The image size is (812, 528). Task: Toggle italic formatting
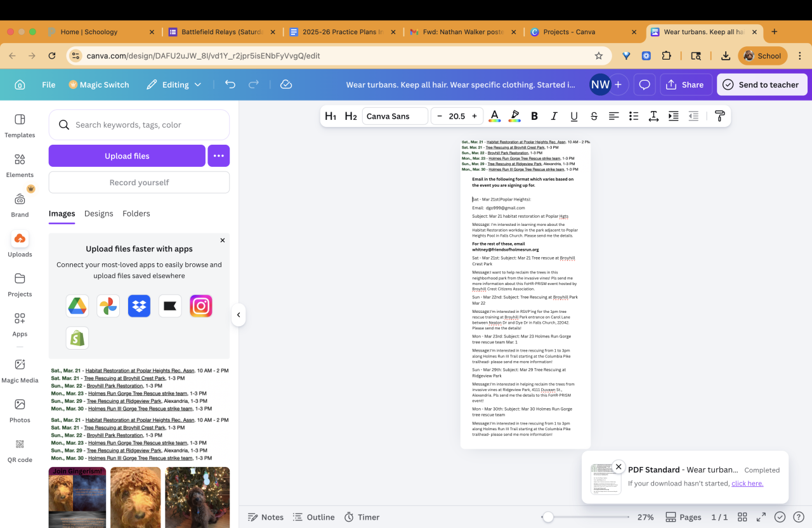point(554,116)
